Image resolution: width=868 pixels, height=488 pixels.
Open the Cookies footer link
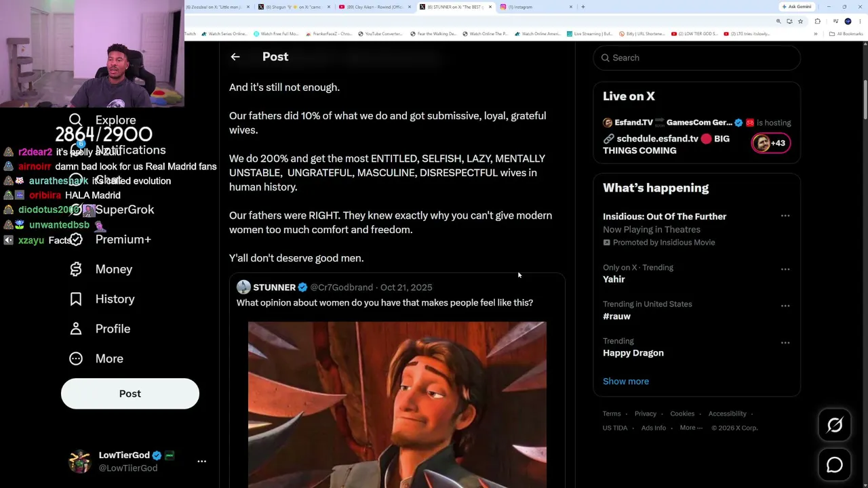coord(682,413)
